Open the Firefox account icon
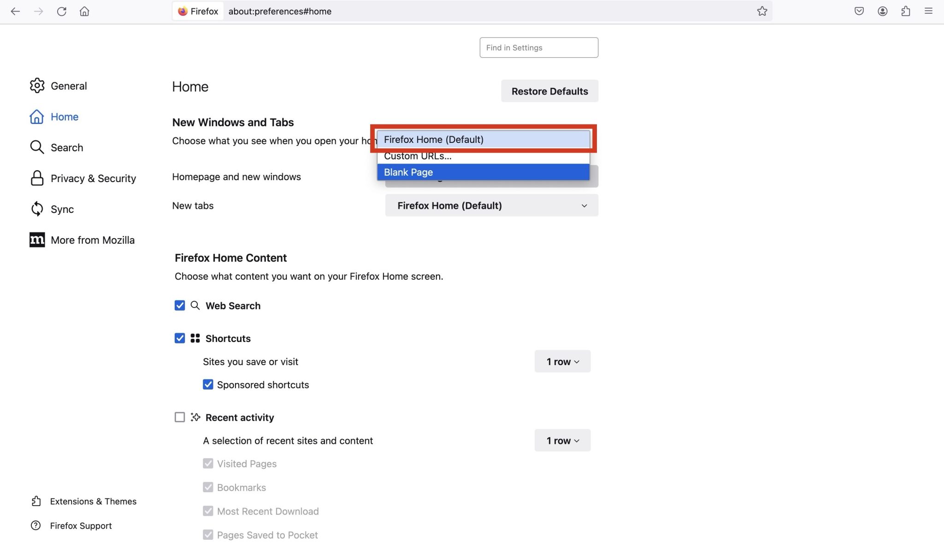 click(882, 11)
